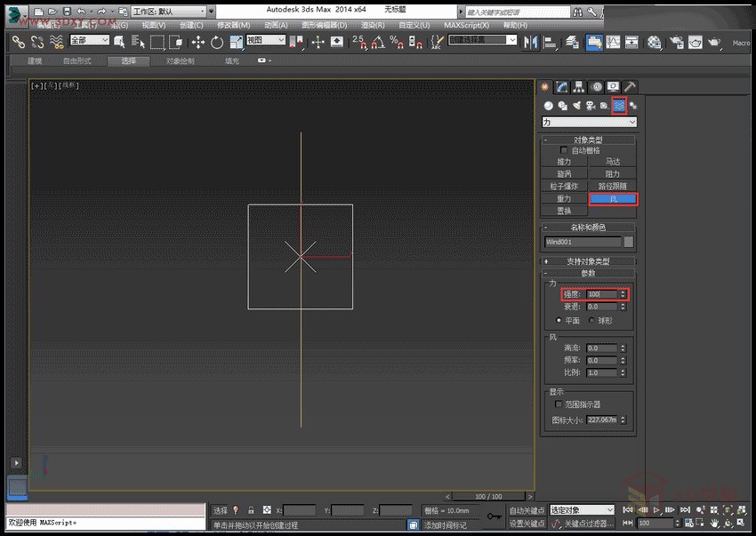Select the Move tool in main toolbar

(x=197, y=42)
